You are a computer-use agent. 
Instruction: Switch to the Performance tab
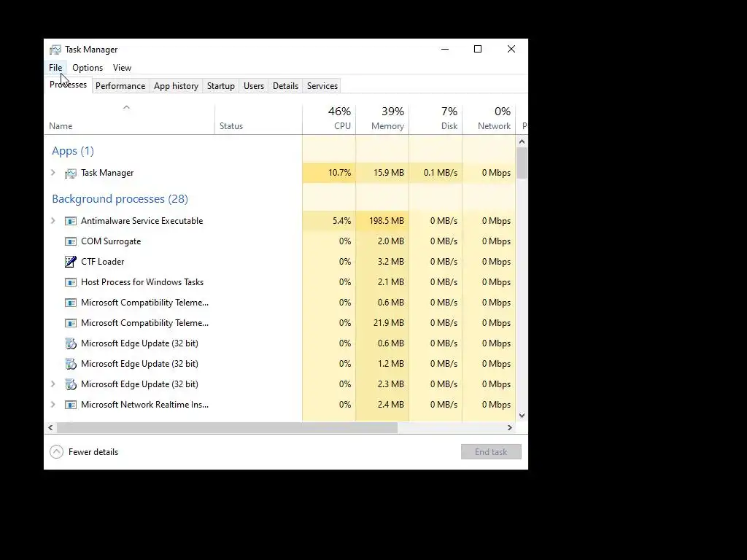click(x=120, y=86)
